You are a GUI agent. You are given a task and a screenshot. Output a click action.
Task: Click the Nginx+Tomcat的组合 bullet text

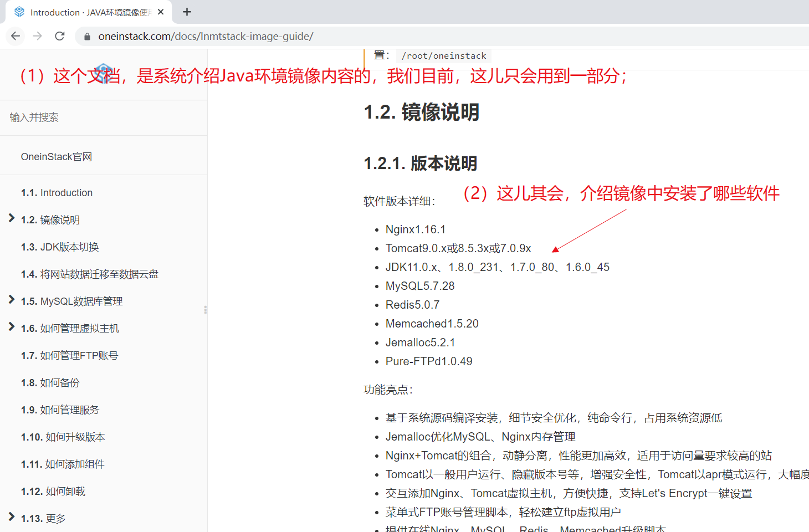579,456
